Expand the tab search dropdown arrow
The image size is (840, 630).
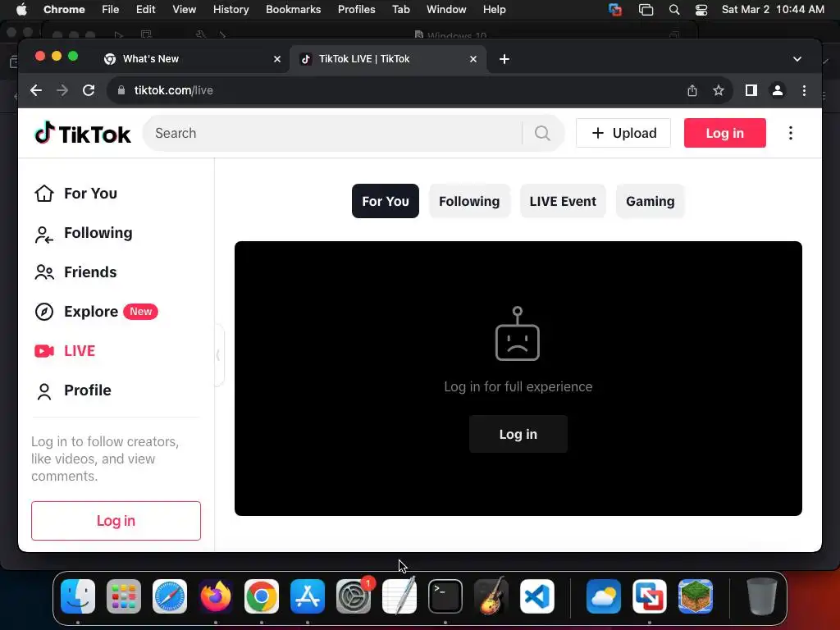797,59
